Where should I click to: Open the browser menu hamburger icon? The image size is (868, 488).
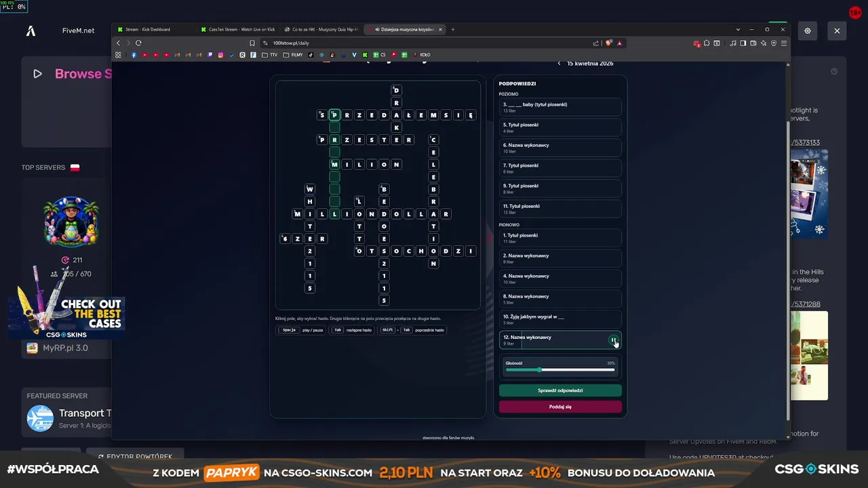tap(784, 43)
